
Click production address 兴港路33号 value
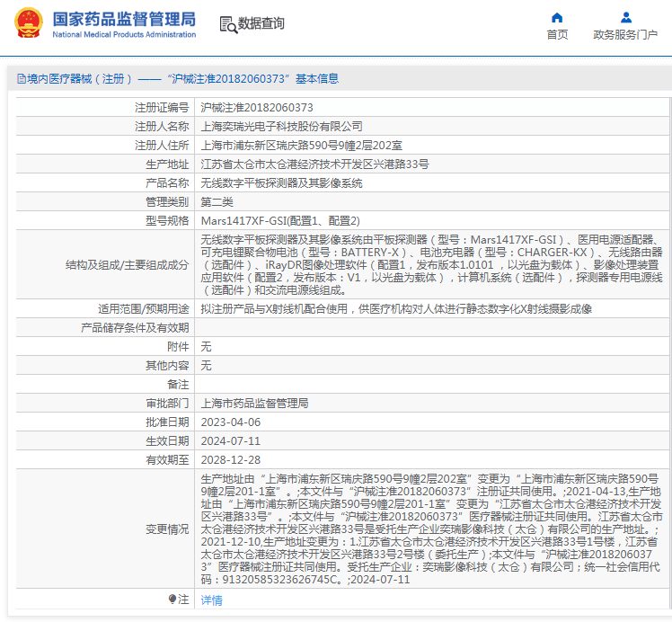[x=314, y=164]
